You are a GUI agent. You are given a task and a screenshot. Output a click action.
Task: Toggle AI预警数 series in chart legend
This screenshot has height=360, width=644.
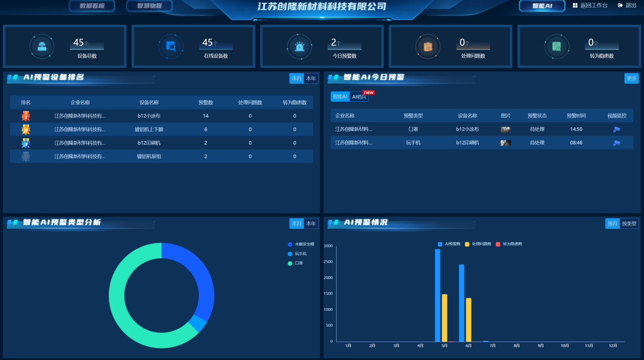click(x=449, y=244)
